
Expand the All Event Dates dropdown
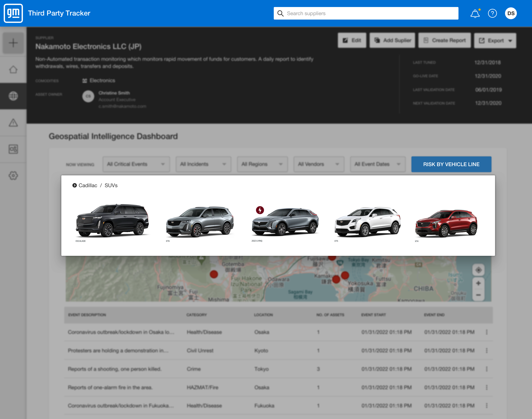pos(378,164)
